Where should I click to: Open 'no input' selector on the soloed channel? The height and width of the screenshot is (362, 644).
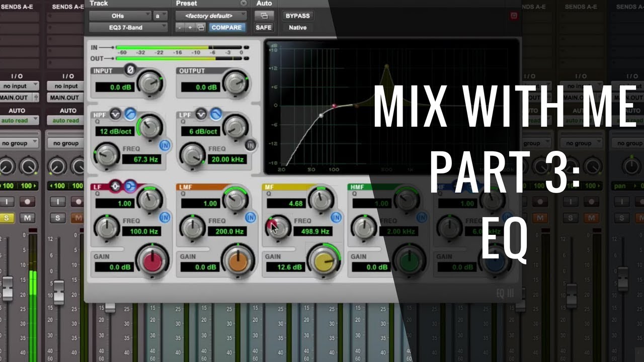tap(20, 86)
